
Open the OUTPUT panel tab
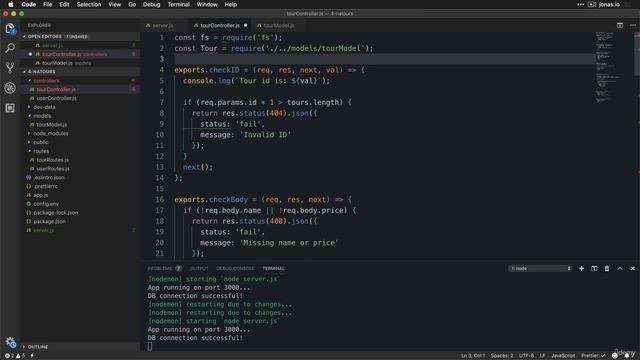[x=199, y=269]
